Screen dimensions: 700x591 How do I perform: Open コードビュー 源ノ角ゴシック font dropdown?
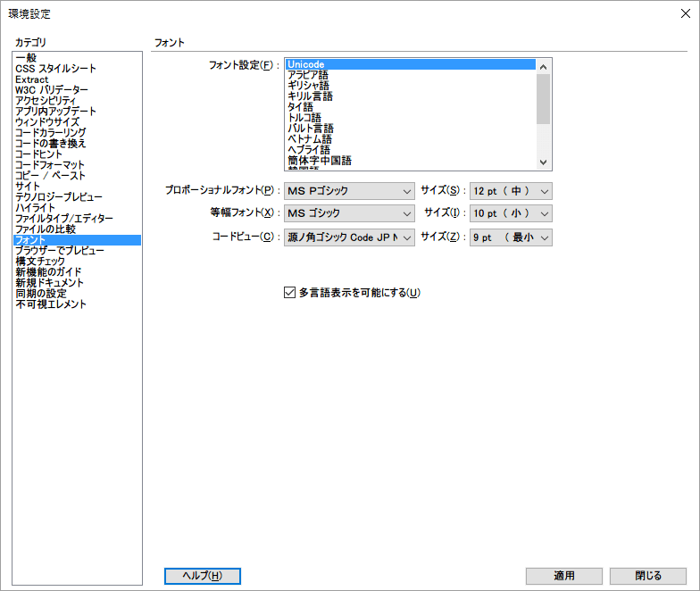coord(349,237)
